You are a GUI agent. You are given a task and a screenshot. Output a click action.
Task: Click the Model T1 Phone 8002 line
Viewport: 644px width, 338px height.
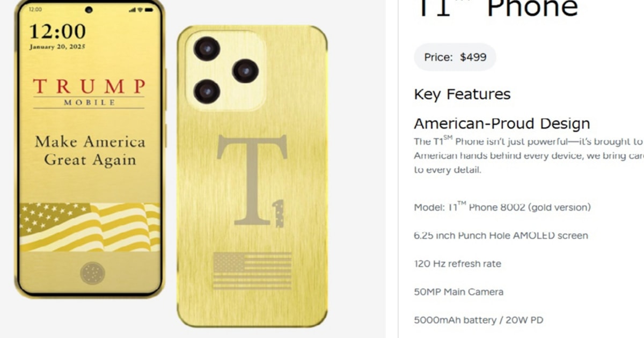tap(502, 207)
